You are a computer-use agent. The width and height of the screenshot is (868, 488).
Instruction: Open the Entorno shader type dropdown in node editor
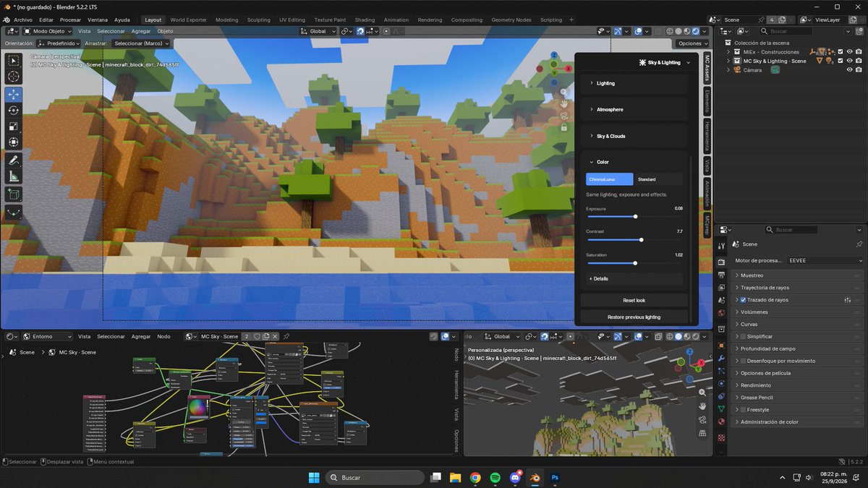pyautogui.click(x=48, y=336)
